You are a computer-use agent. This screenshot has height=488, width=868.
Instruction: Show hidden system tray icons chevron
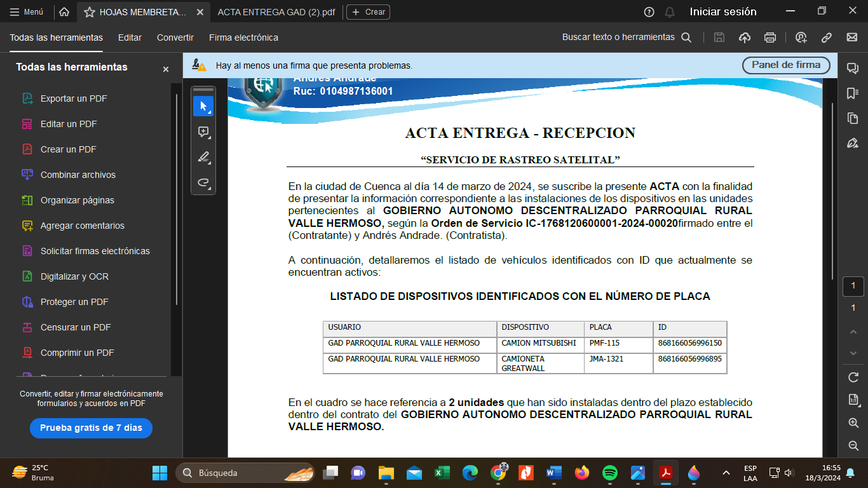(726, 473)
